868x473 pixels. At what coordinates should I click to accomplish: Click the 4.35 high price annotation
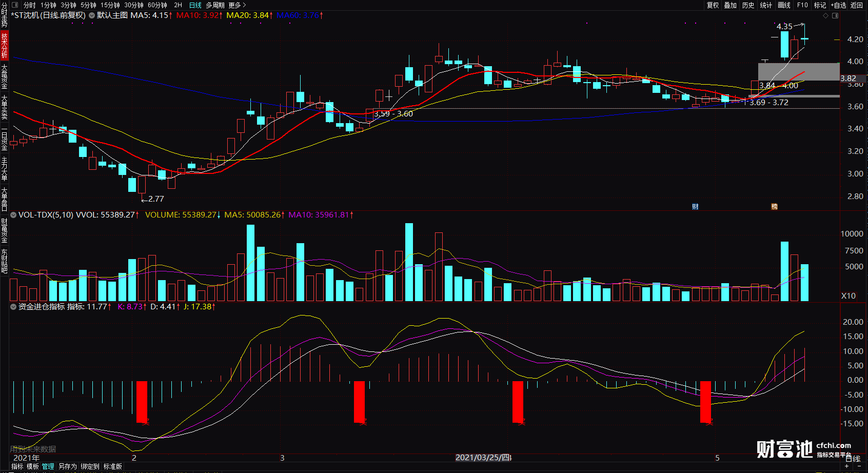click(x=784, y=27)
